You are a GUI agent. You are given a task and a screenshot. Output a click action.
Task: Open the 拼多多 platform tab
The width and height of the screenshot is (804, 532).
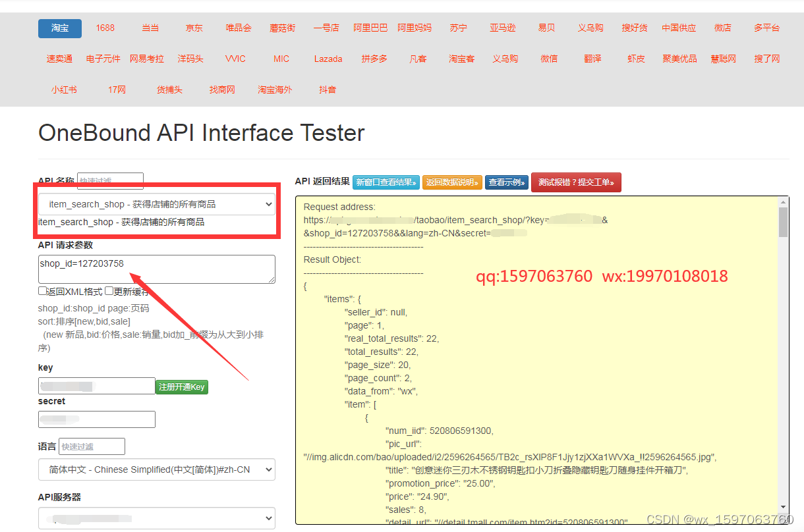click(374, 59)
